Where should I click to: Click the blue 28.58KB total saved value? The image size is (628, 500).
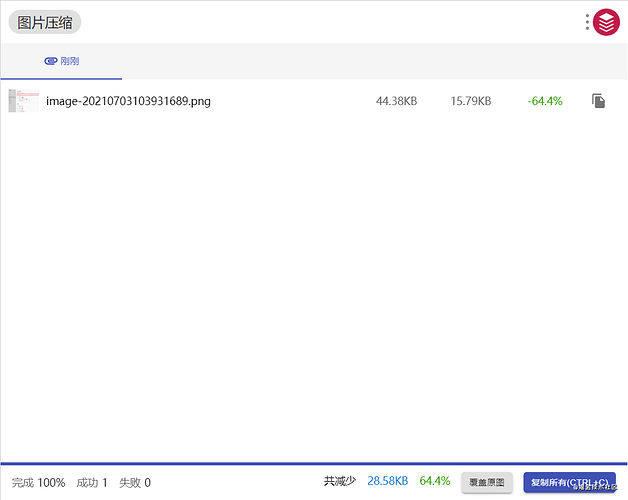(388, 482)
